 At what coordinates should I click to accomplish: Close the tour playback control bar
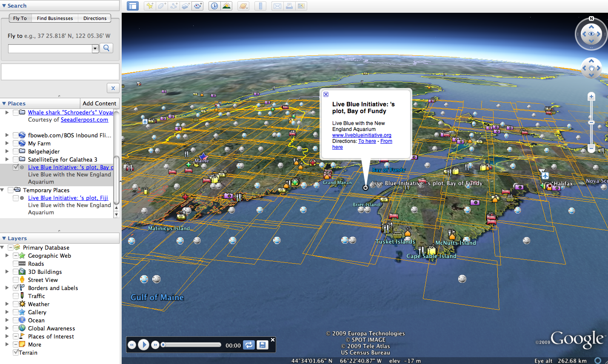[x=273, y=340]
